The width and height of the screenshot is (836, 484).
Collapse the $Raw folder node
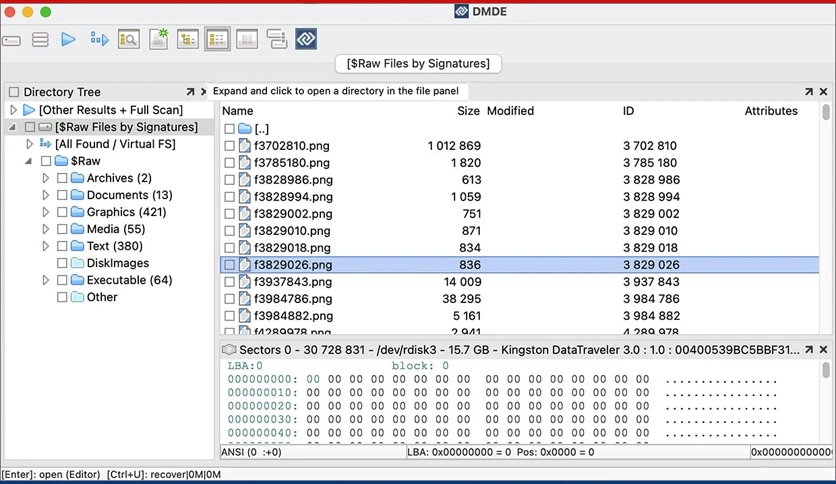coord(28,161)
